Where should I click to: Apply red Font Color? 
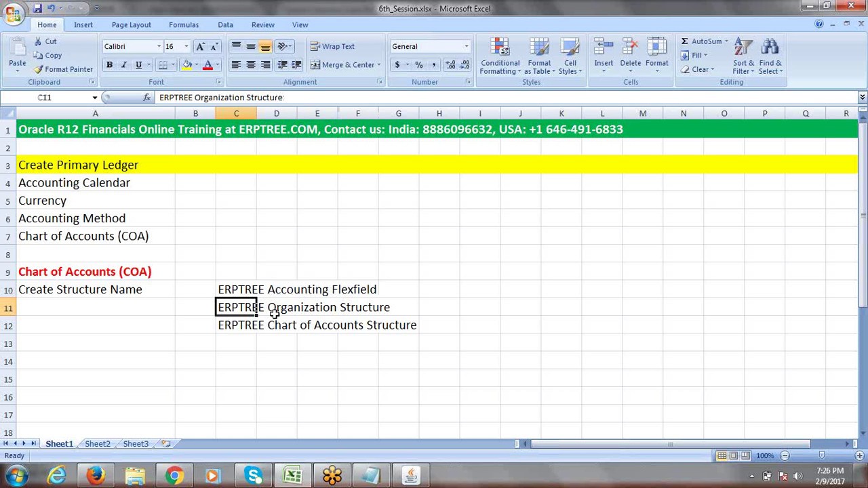tap(208, 65)
